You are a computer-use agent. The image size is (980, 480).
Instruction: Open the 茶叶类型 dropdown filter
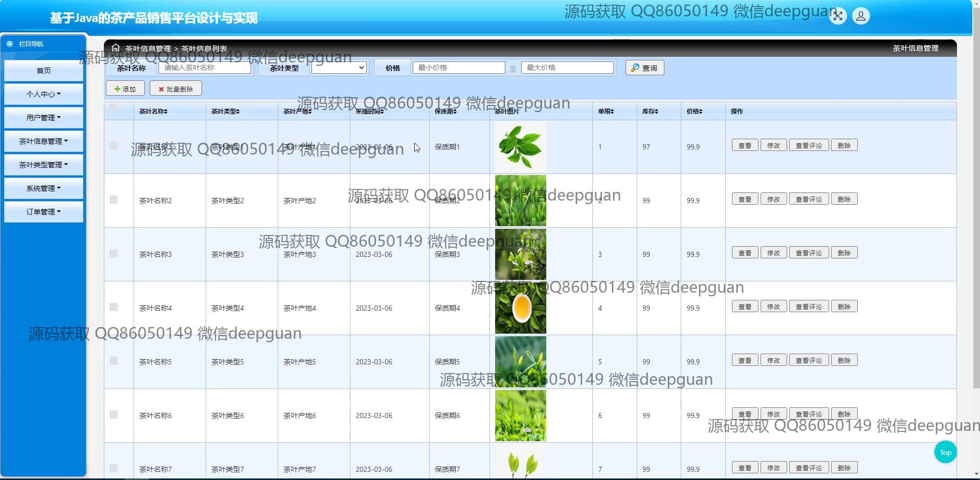340,68
